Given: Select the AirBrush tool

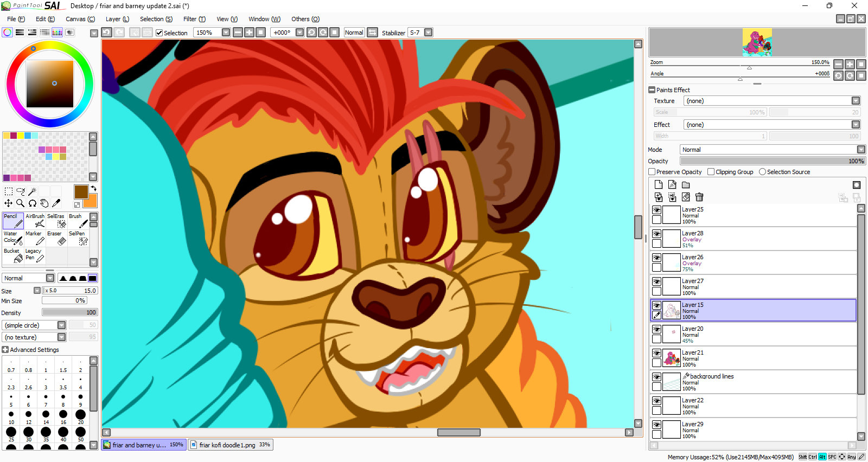Looking at the screenshot, I should click(x=35, y=220).
